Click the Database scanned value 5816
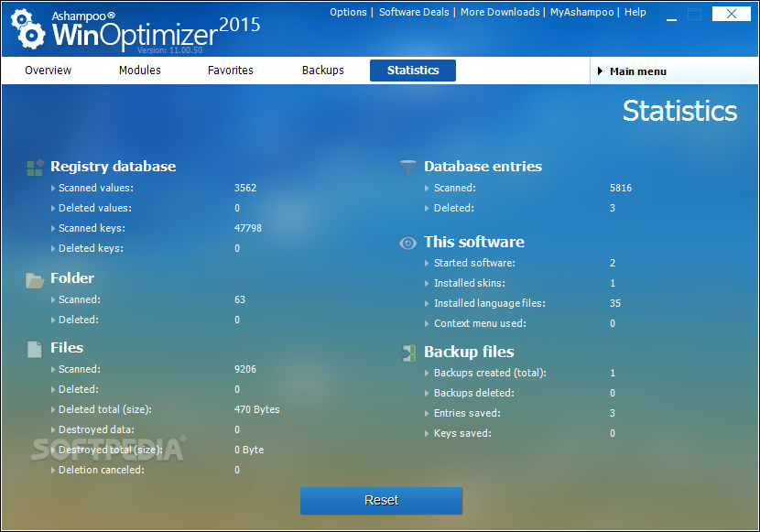760x532 pixels. pyautogui.click(x=621, y=188)
